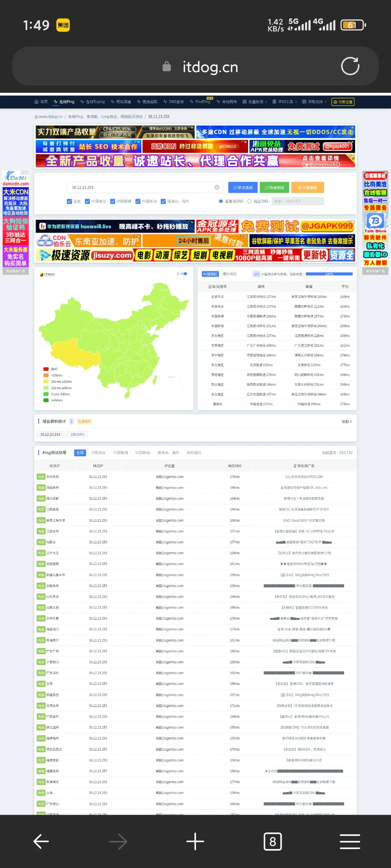Screen dimensions: 391x868
Task: Toggle the map switch above the China map
Action: click(184, 274)
